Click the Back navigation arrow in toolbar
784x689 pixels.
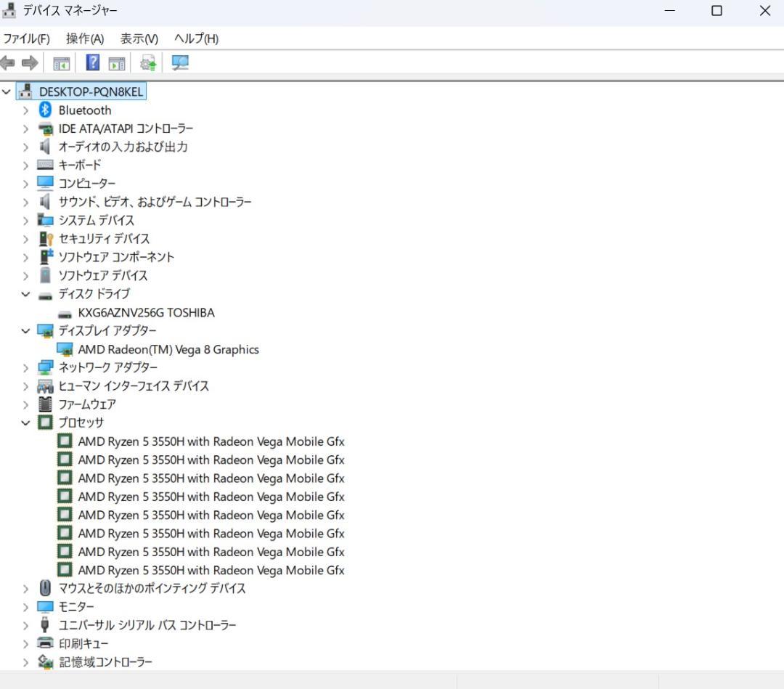7,62
